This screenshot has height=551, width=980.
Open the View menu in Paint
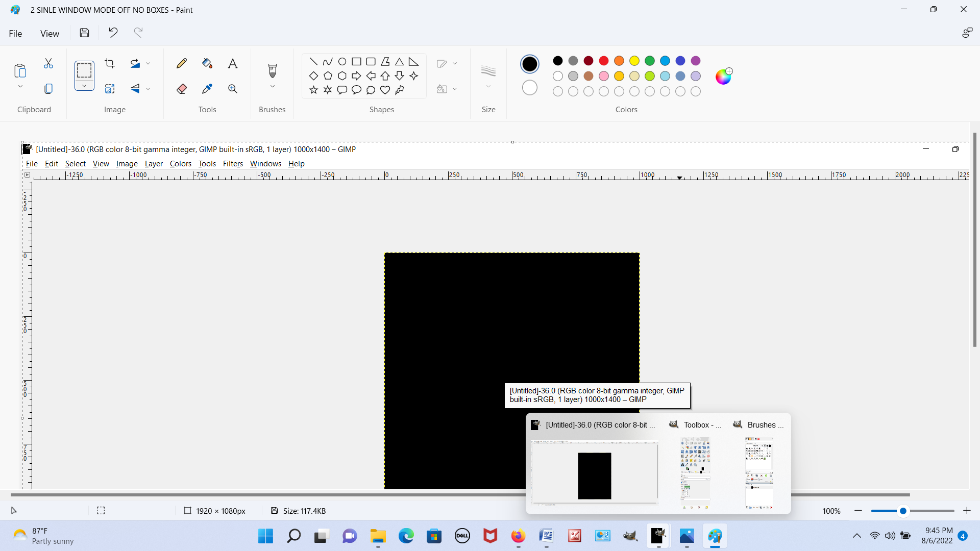click(x=50, y=33)
